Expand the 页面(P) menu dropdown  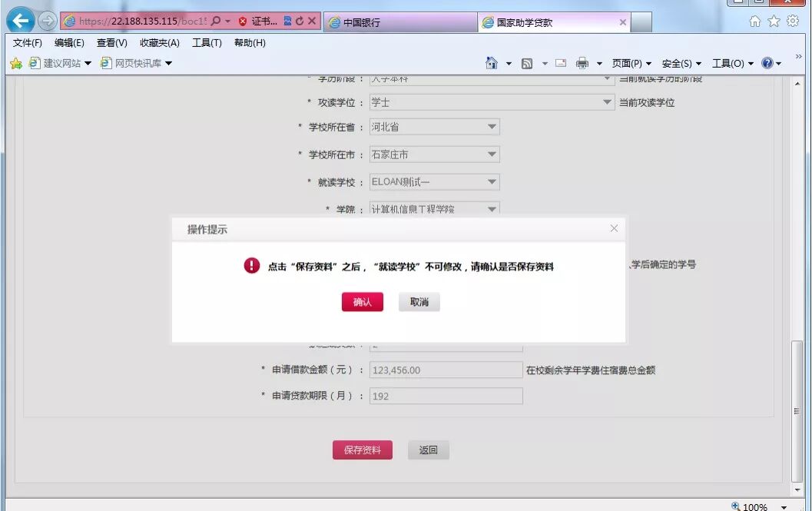(631, 63)
